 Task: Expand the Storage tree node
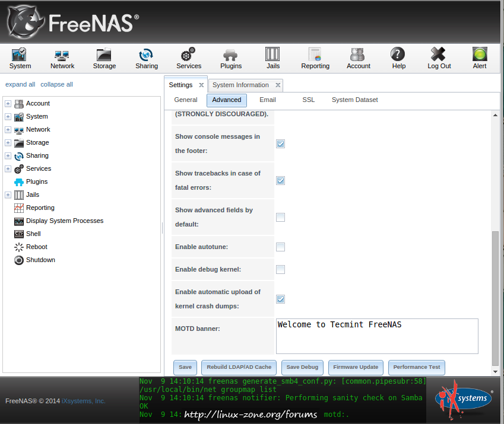[8, 143]
